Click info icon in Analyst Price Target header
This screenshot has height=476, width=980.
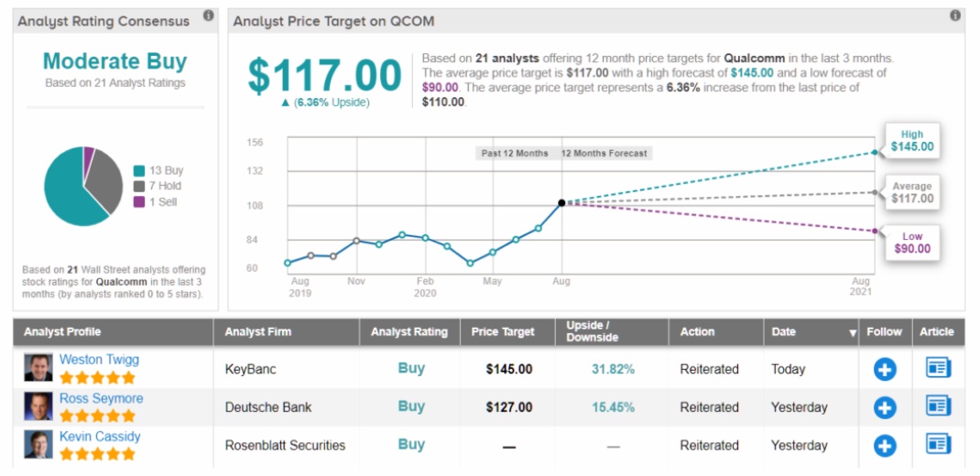coord(955,16)
